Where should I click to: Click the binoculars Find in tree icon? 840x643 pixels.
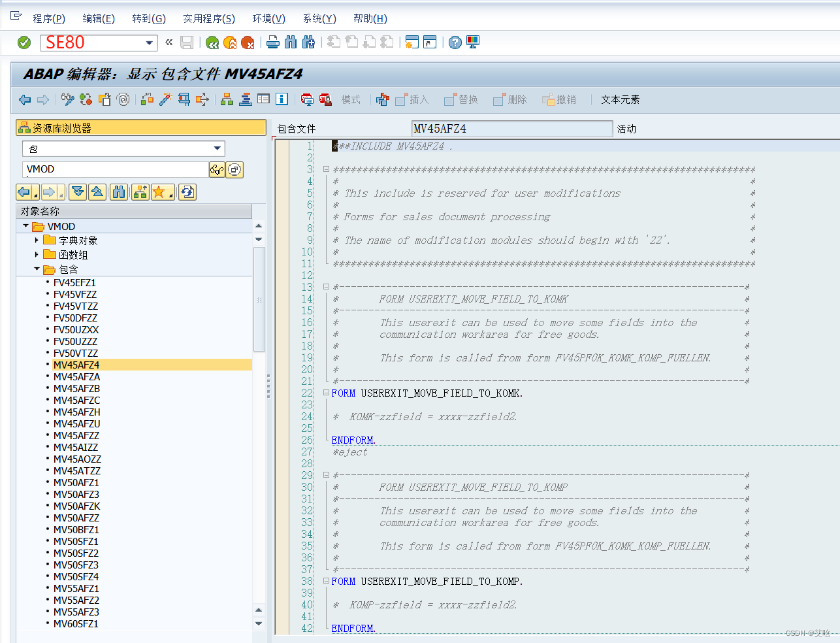pos(119,192)
